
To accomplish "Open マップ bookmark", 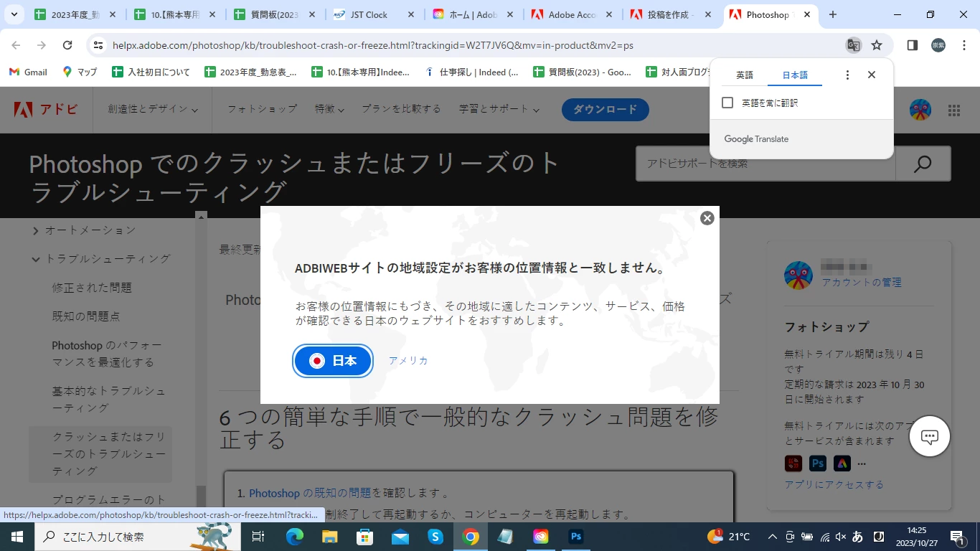I will pyautogui.click(x=80, y=72).
